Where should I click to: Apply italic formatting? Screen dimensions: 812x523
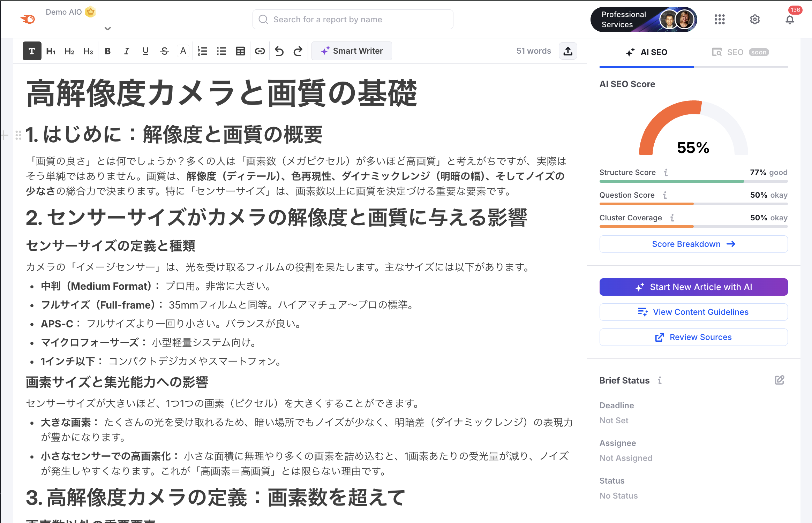click(x=127, y=51)
